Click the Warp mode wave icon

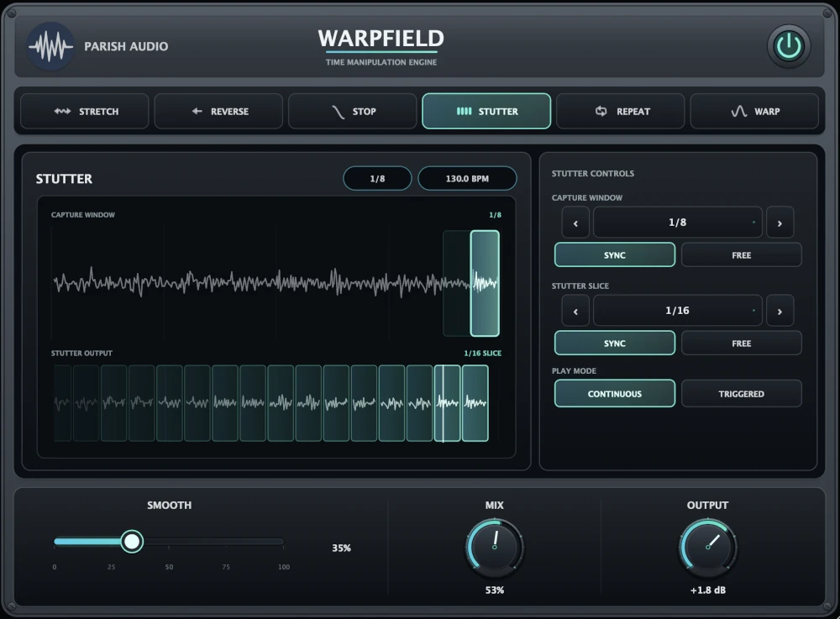[738, 112]
